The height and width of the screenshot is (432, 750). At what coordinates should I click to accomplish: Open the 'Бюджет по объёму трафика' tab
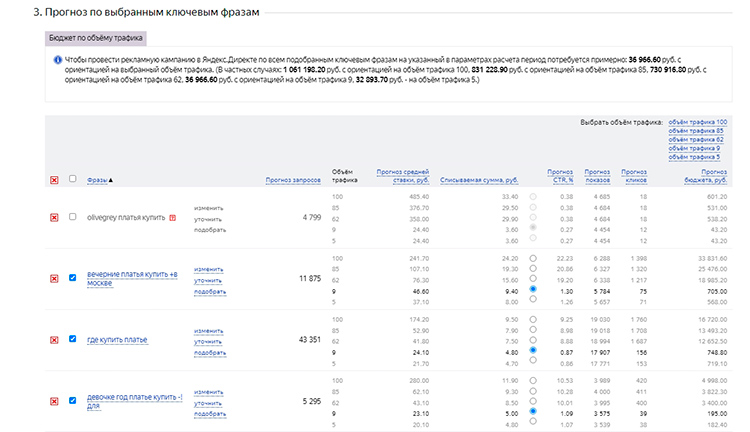point(97,38)
